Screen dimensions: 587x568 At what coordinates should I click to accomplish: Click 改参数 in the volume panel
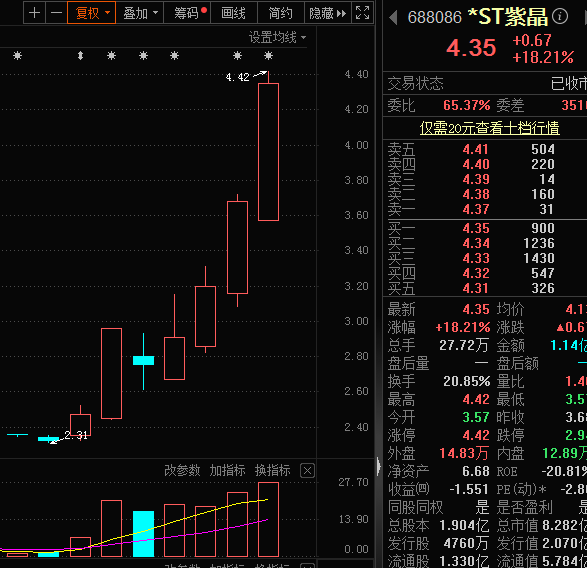coord(182,470)
